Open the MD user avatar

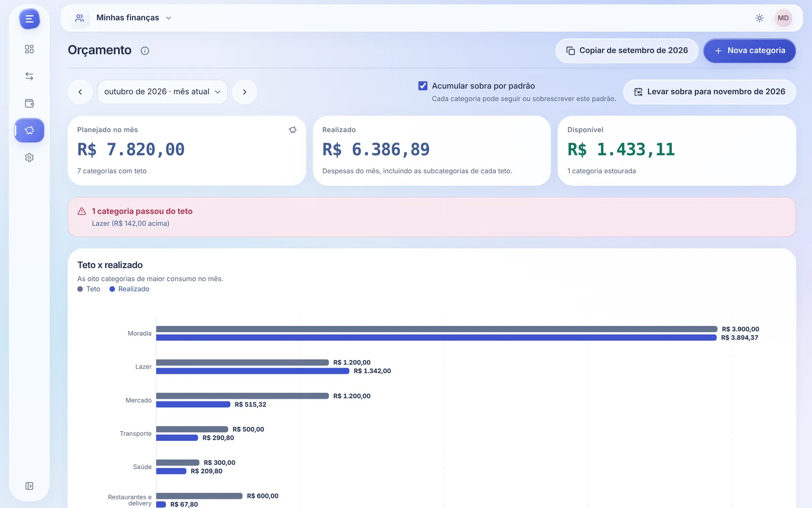pyautogui.click(x=783, y=18)
